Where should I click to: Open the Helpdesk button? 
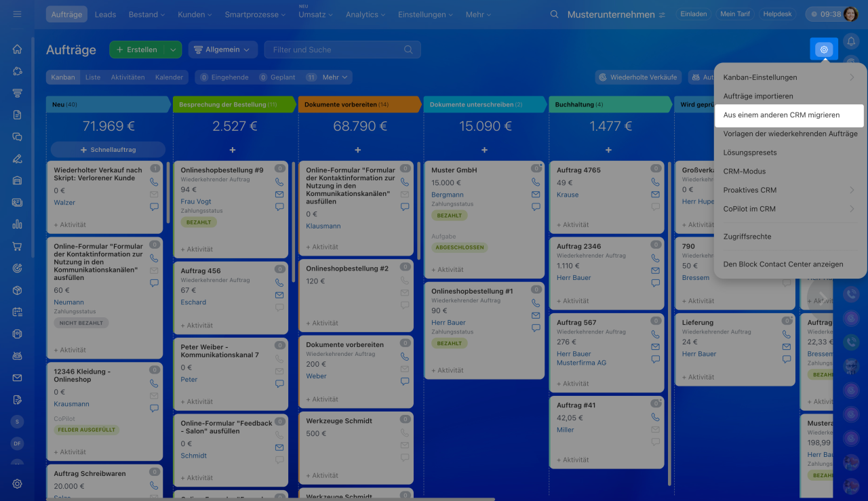click(777, 14)
